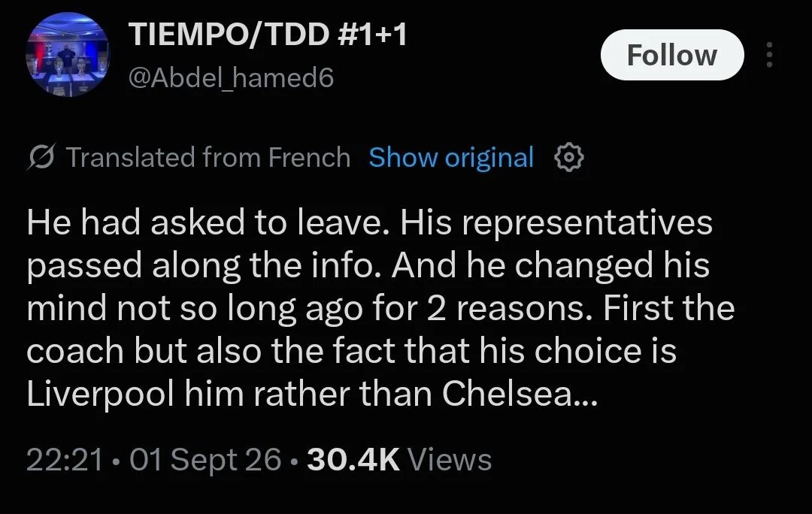Open the three-dot more options menu

click(x=769, y=55)
